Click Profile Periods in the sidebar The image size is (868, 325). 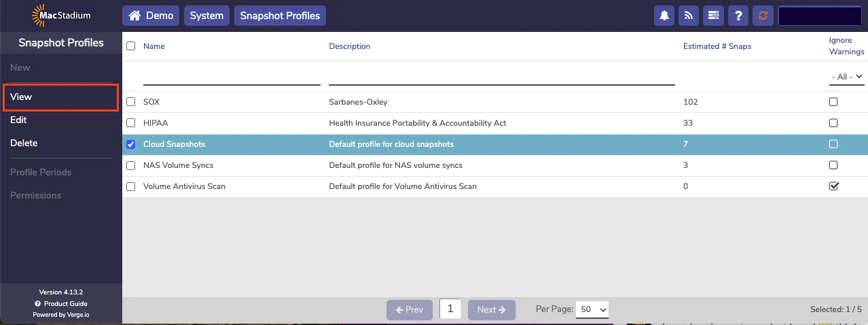pos(41,172)
